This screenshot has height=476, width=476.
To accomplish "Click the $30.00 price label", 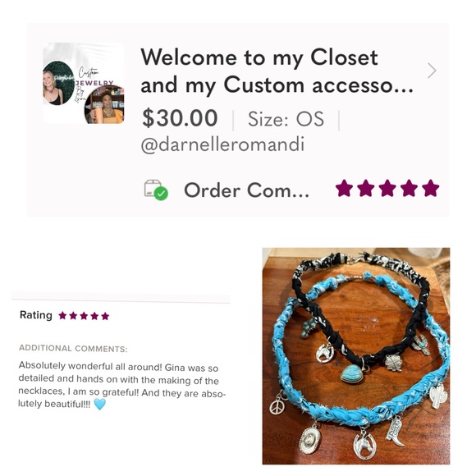I will tap(180, 118).
